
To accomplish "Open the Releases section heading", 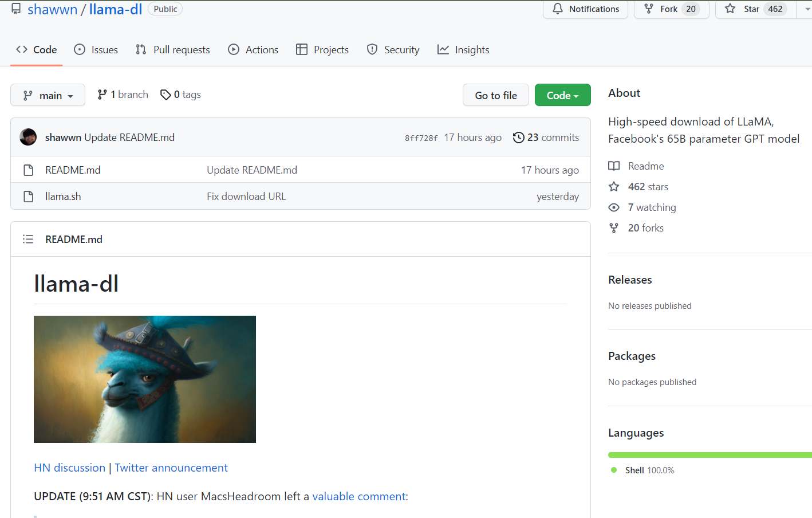I will tap(630, 280).
